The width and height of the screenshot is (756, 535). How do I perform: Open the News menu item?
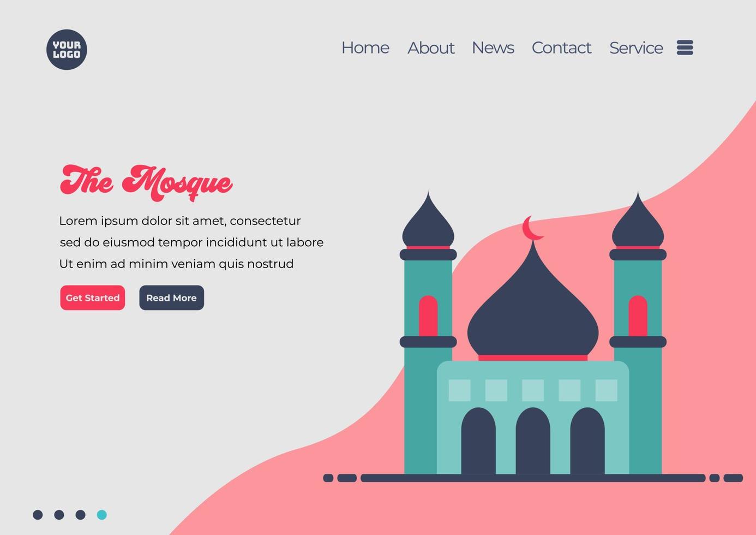click(x=493, y=48)
